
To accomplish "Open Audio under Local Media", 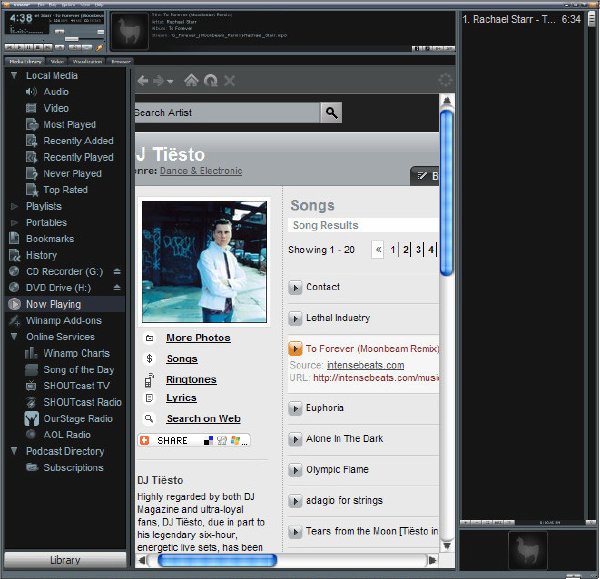I will point(56,92).
